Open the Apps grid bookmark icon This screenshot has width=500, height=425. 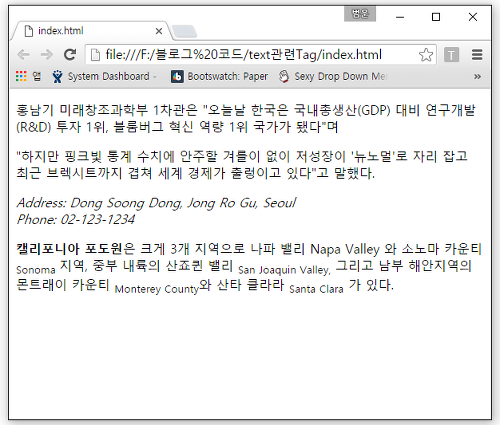point(21,76)
